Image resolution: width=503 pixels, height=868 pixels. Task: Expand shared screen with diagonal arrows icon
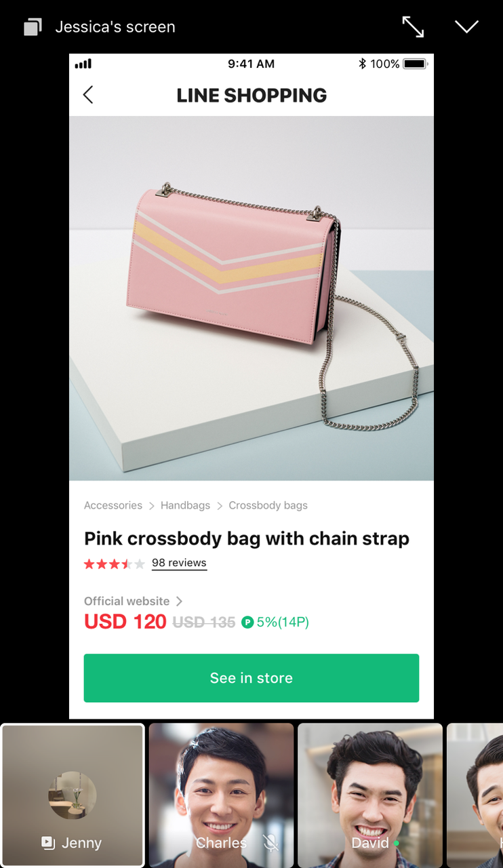(x=413, y=26)
